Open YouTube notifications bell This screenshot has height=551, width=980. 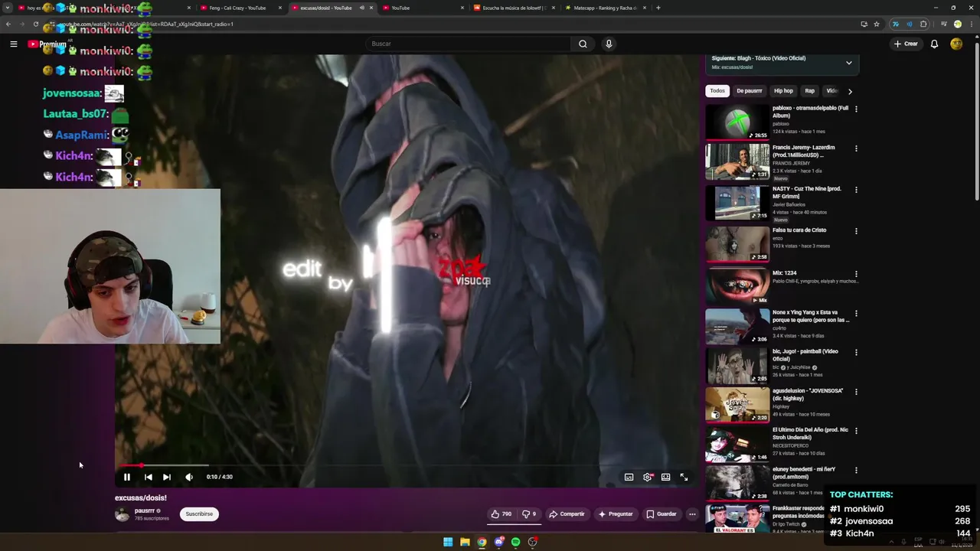pos(934,44)
